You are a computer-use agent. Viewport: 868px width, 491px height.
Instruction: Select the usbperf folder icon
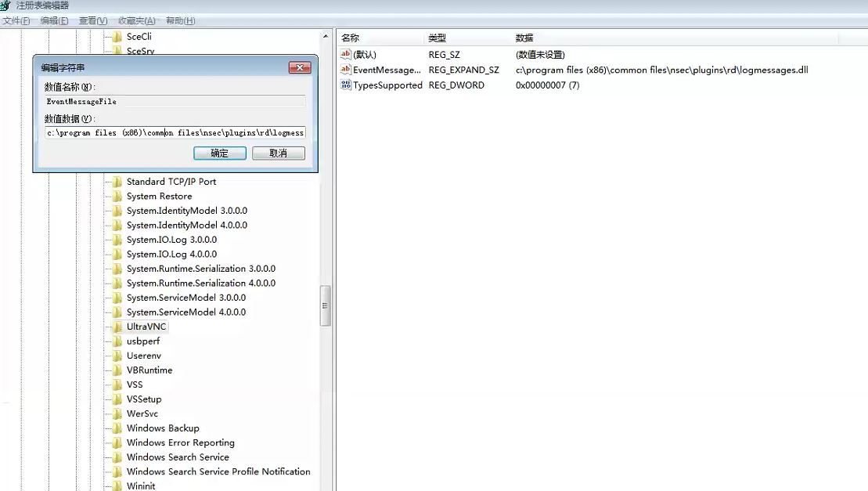coord(117,341)
